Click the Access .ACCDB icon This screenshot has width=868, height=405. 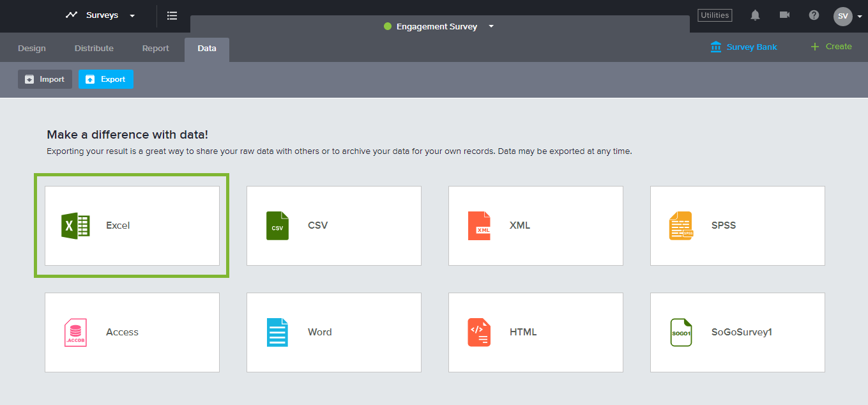(x=75, y=332)
